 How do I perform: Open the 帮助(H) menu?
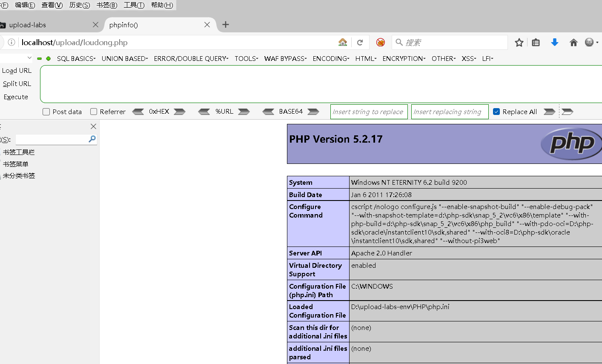point(162,5)
